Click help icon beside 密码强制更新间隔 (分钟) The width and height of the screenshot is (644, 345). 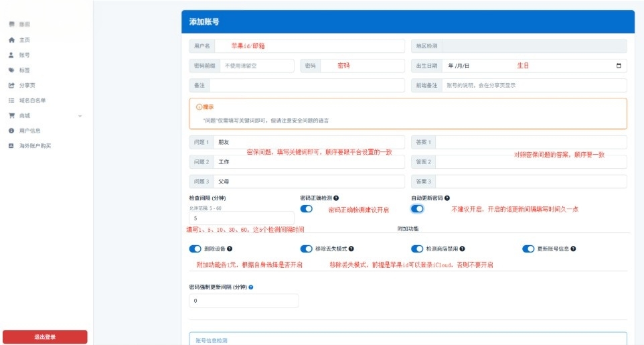pyautogui.click(x=251, y=287)
